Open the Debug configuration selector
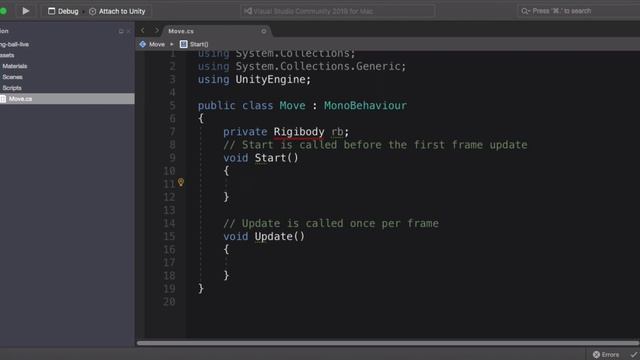 63,11
